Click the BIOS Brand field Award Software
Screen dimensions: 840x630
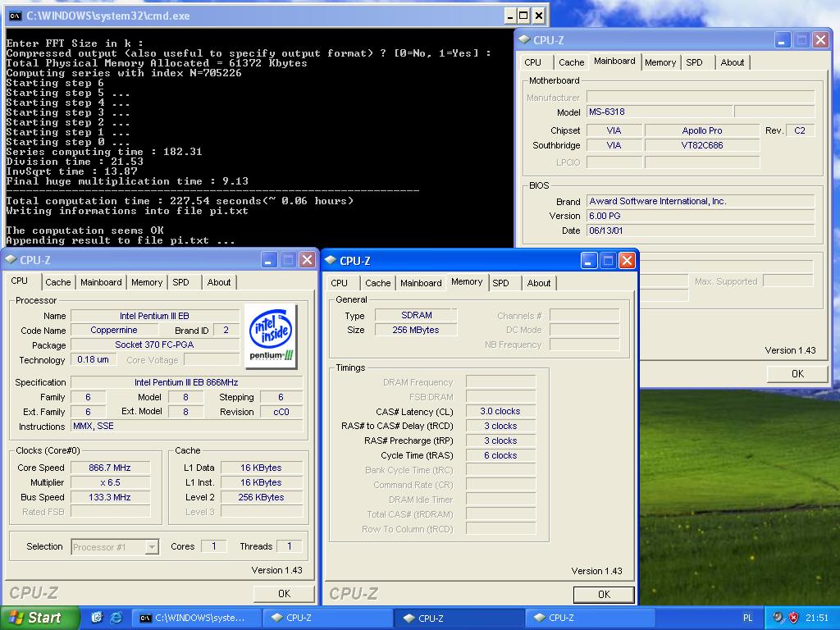click(x=701, y=202)
